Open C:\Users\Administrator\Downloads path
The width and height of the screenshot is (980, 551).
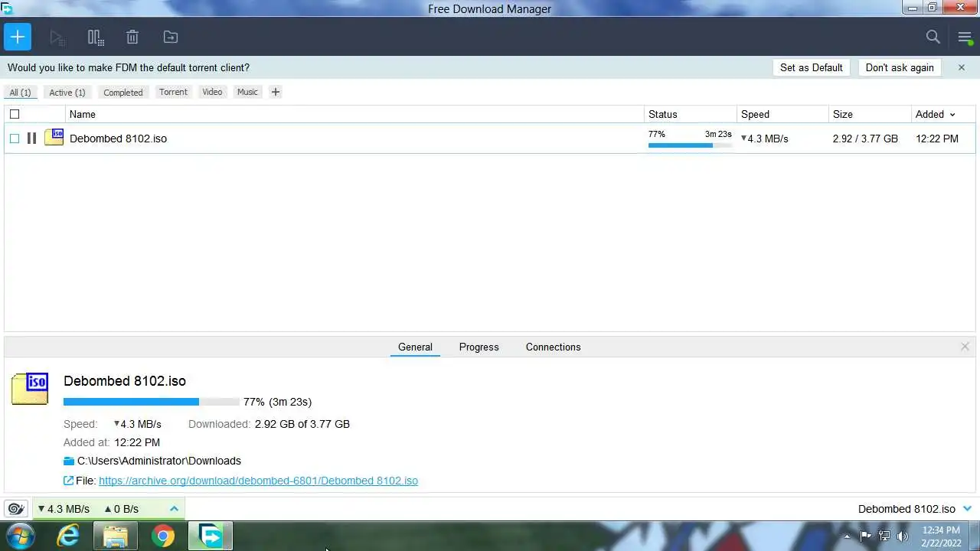(159, 461)
